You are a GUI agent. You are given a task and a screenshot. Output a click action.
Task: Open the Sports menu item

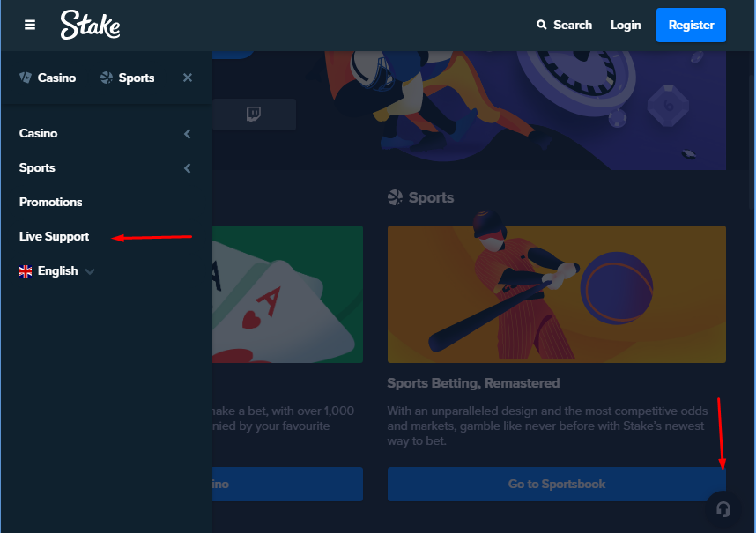(x=37, y=167)
